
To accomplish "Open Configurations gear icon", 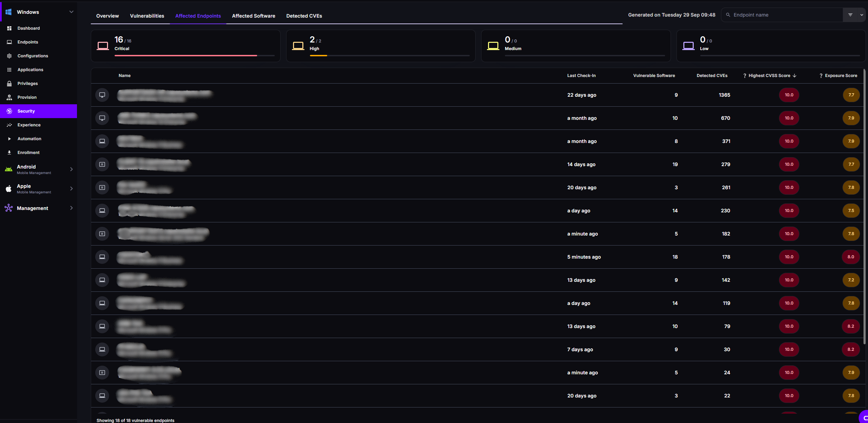I will (x=9, y=56).
